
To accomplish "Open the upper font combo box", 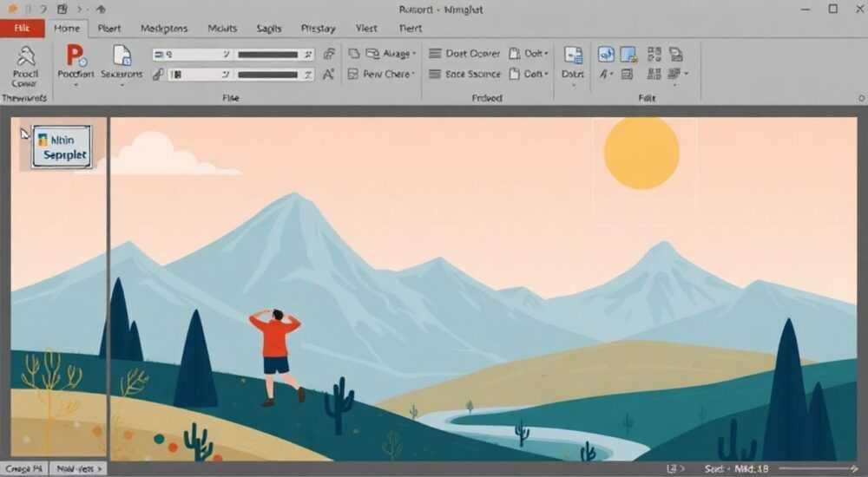I will tap(192, 55).
